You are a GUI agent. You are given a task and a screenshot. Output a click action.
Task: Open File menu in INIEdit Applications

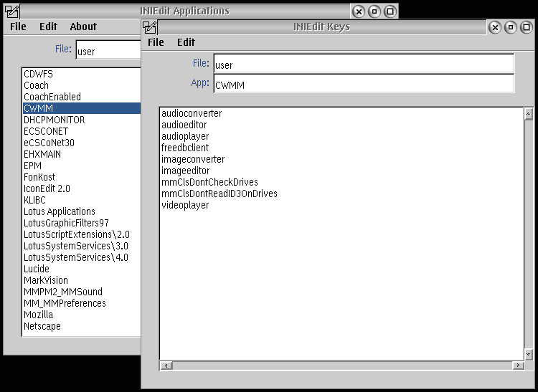point(18,27)
